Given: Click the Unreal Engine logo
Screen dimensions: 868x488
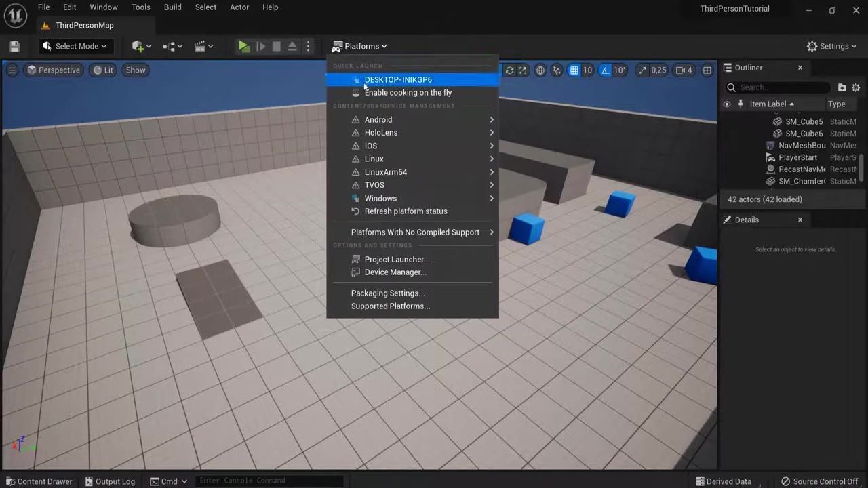Looking at the screenshot, I should coord(14,14).
